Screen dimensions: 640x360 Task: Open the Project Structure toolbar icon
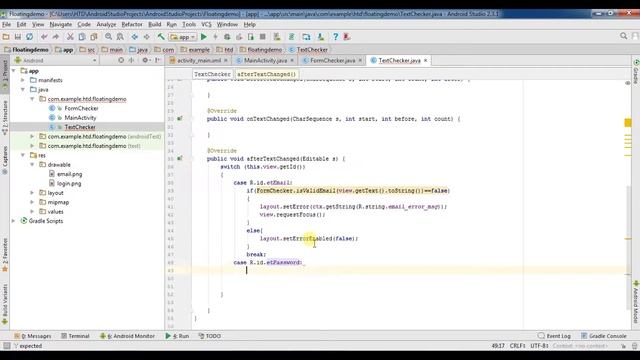point(306,37)
